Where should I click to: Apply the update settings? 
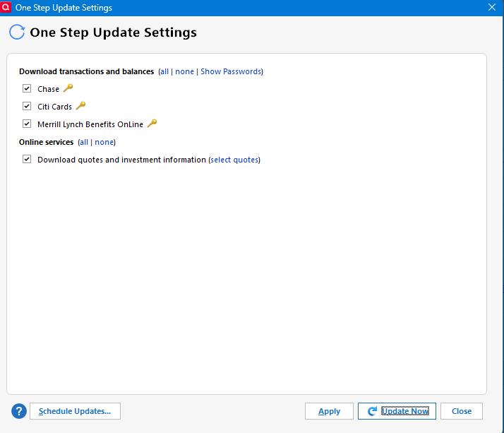coord(329,411)
